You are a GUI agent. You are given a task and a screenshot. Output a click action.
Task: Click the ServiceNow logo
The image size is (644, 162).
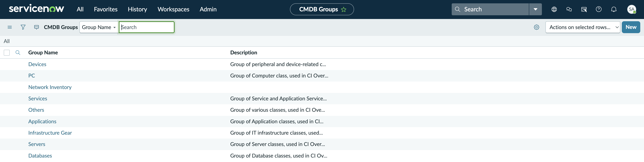[x=37, y=9]
